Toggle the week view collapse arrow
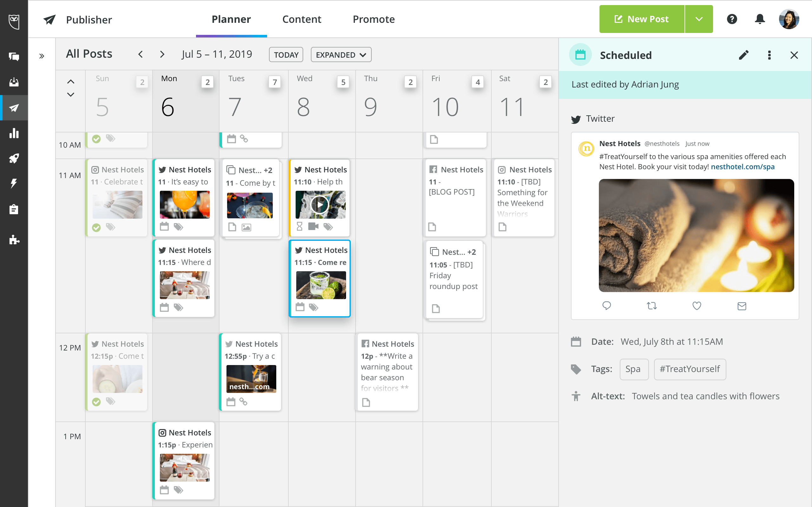The height and width of the screenshot is (507, 812). [x=71, y=81]
